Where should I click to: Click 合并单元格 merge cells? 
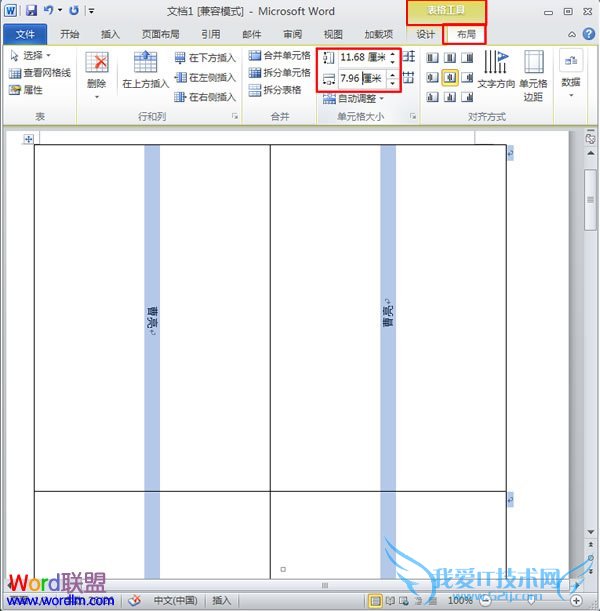point(280,55)
